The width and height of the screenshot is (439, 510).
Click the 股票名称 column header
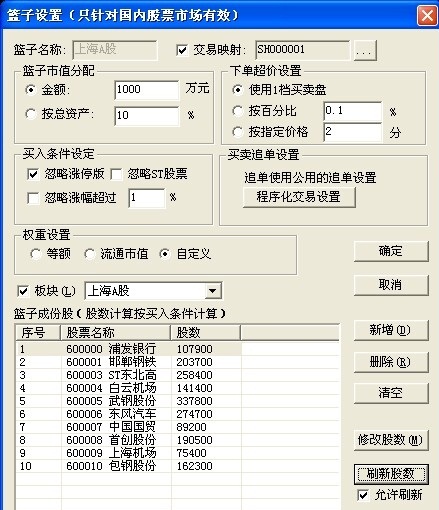click(116, 332)
